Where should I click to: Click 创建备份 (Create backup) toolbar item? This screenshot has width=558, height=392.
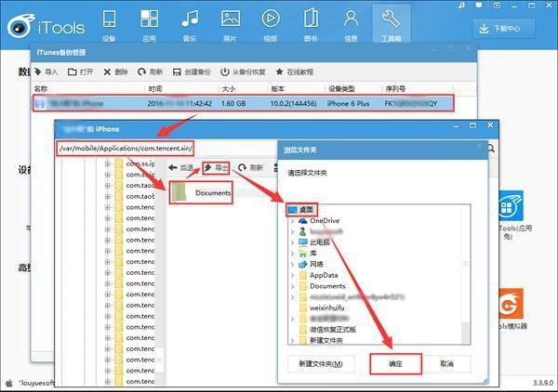click(191, 72)
